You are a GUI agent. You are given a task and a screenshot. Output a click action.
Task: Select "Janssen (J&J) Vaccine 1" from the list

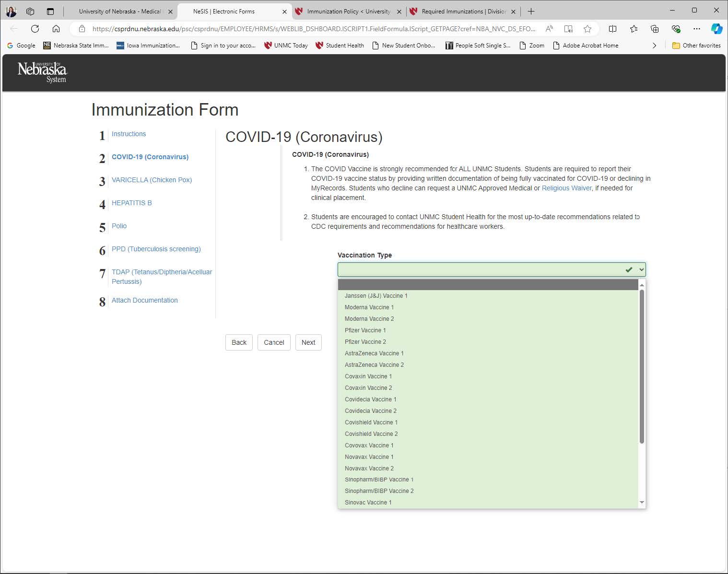pos(376,296)
